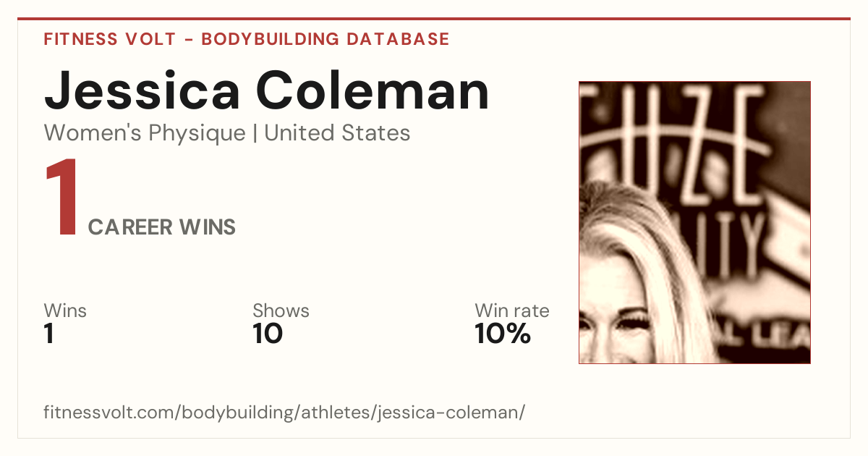Click the United States country label
The width and height of the screenshot is (868, 456).
(x=337, y=133)
